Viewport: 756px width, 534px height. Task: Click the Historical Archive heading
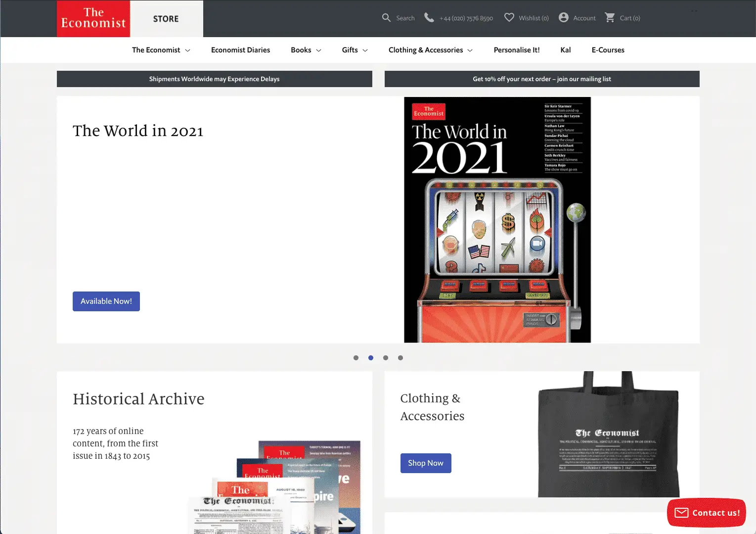tap(138, 399)
